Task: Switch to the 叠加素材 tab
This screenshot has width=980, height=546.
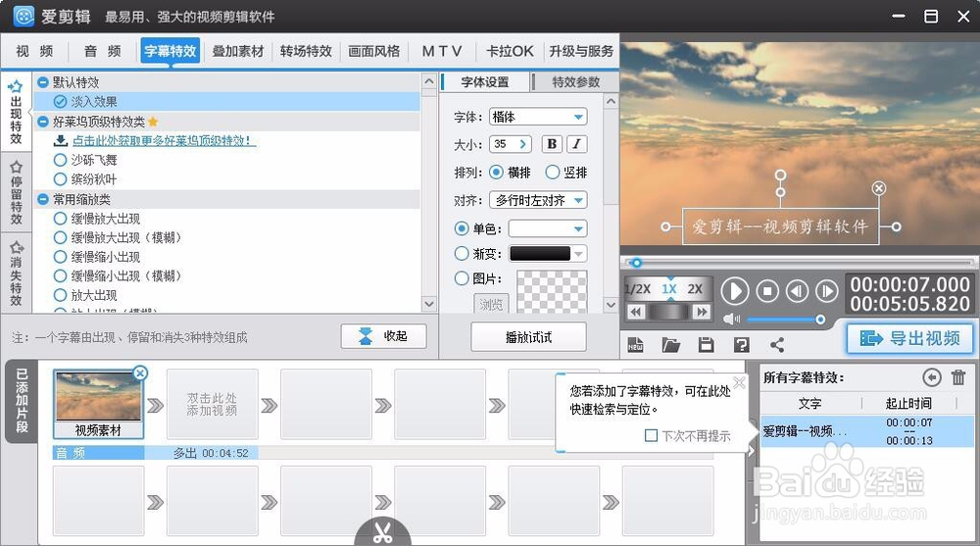Action: (238, 51)
